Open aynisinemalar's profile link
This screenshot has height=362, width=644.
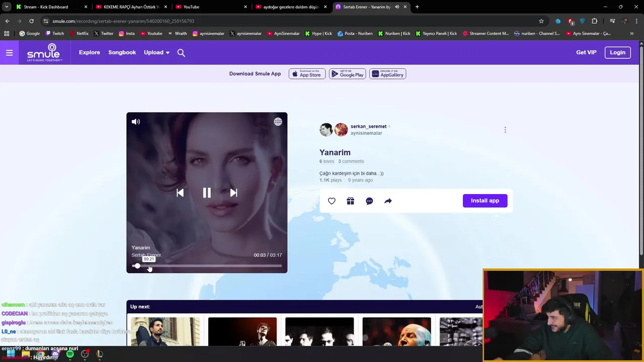pyautogui.click(x=366, y=133)
